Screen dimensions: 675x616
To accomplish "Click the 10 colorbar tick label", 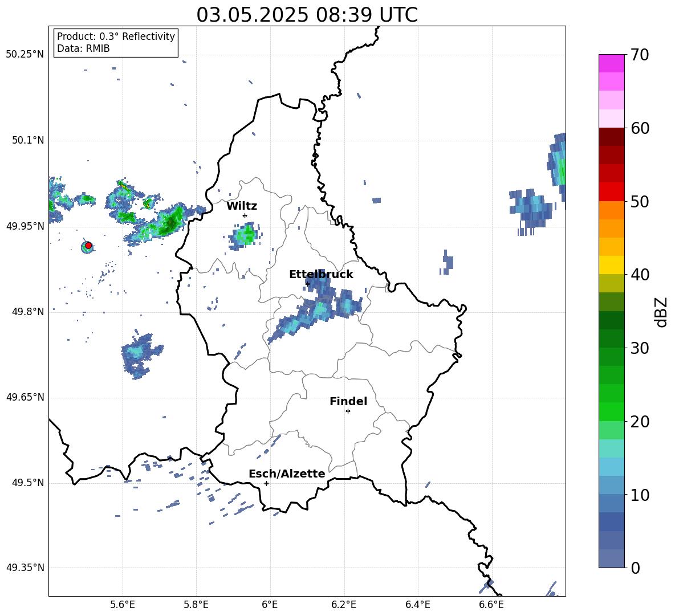I will 639,495.
